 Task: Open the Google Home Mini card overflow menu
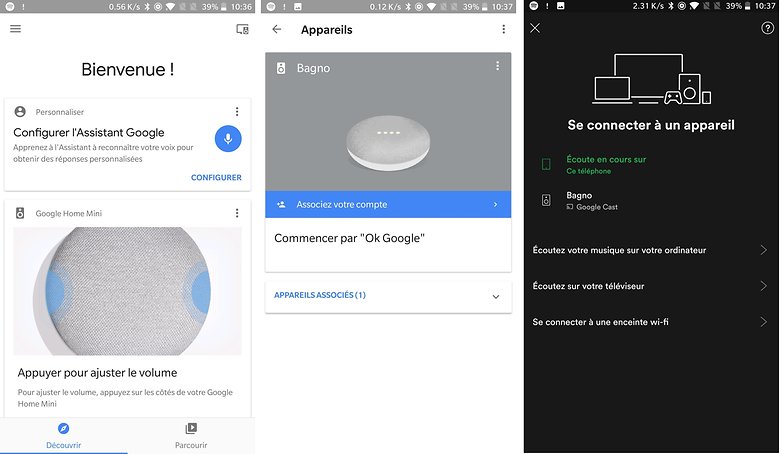(237, 213)
